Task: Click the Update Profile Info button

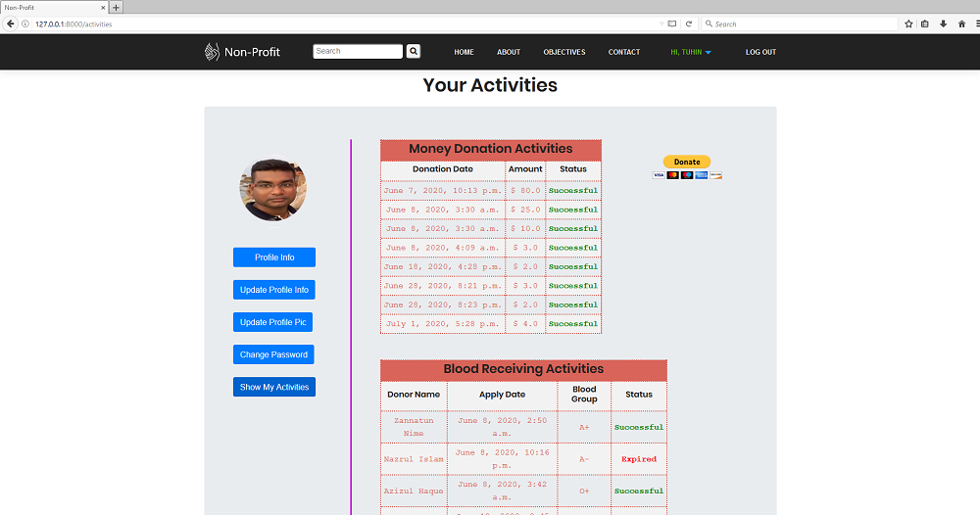Action: pos(274,290)
